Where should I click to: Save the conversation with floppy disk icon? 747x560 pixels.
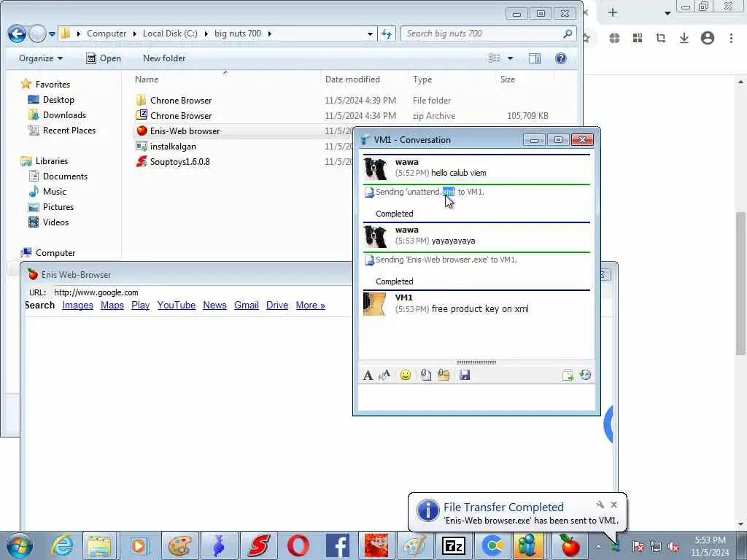[x=465, y=376]
